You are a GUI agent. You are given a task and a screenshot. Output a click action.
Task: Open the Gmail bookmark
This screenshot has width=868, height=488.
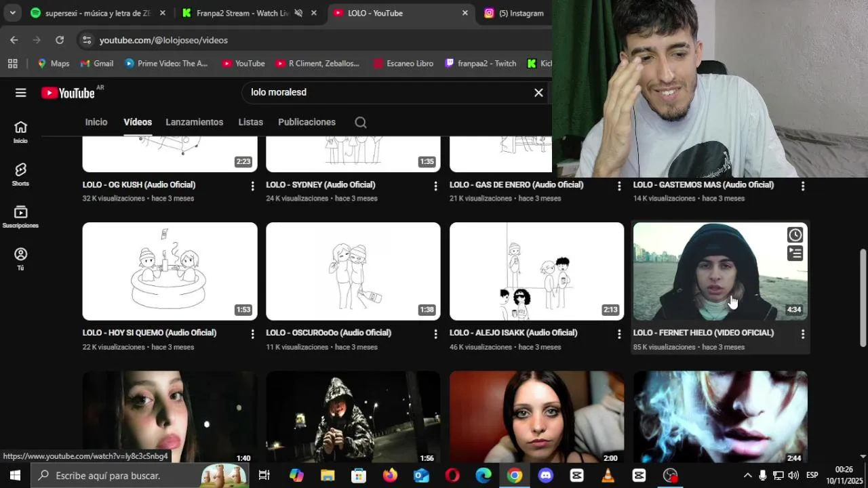coord(97,64)
